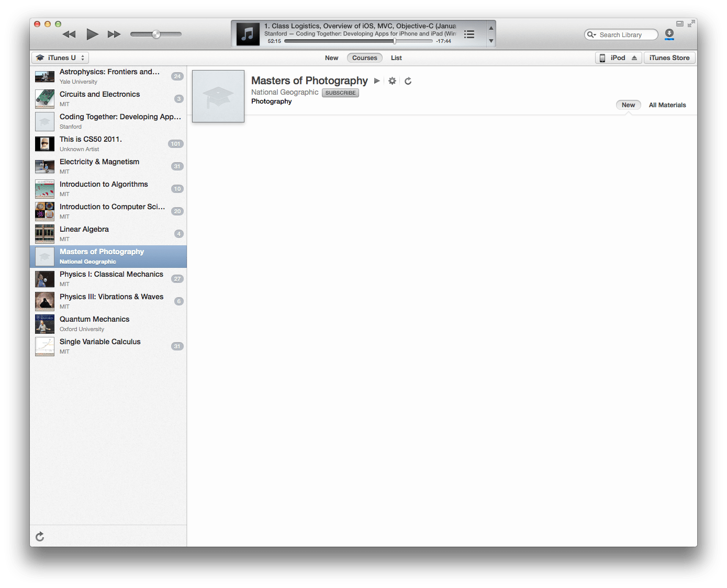Click the National Geographic link in the course header

[x=285, y=93]
